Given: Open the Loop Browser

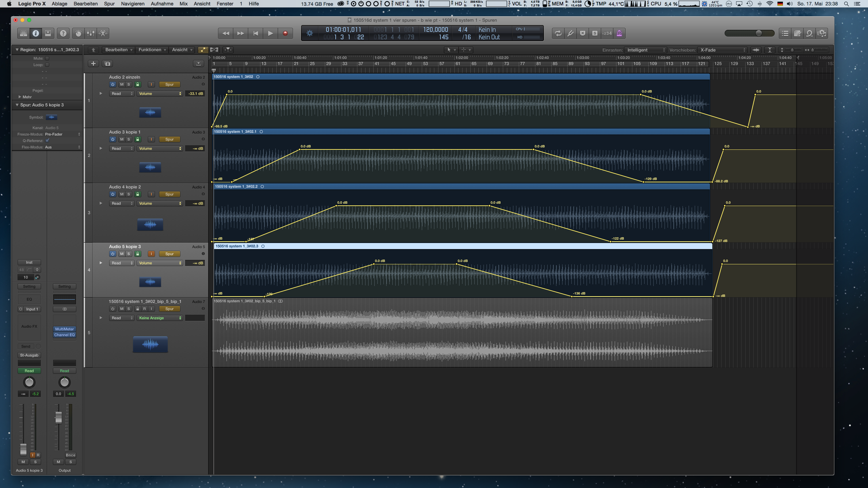Looking at the screenshot, I should click(810, 33).
